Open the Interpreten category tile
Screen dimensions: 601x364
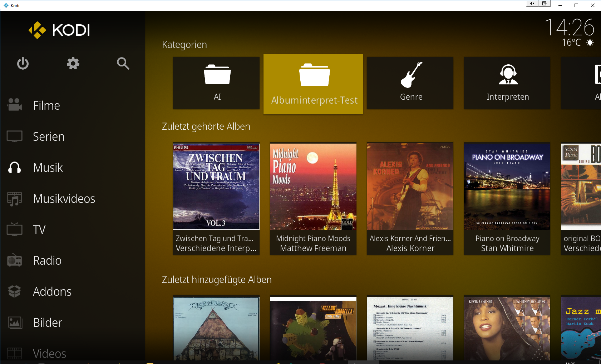[507, 83]
